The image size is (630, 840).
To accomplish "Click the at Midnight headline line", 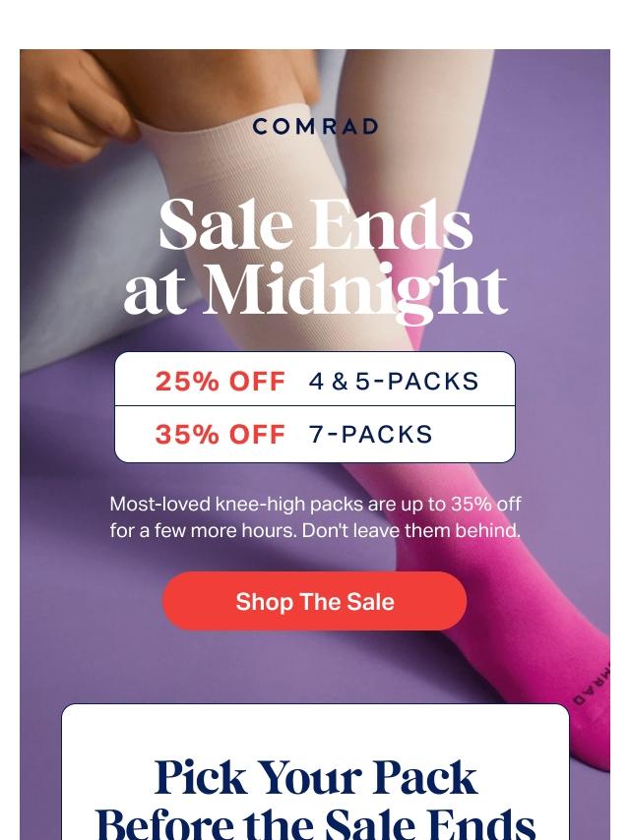I will pyautogui.click(x=315, y=290).
